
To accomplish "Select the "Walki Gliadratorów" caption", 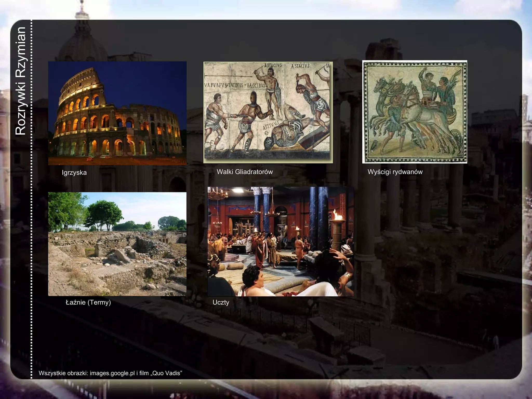I will click(245, 172).
